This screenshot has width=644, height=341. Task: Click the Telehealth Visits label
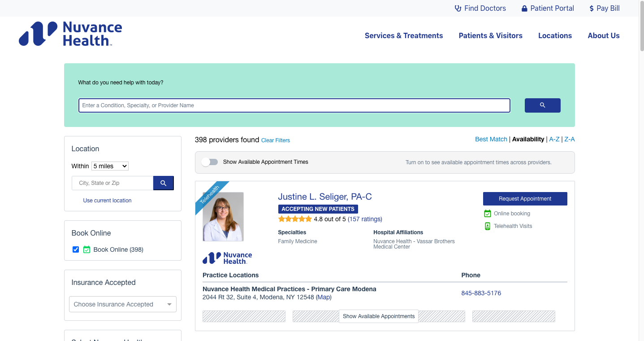pyautogui.click(x=513, y=226)
